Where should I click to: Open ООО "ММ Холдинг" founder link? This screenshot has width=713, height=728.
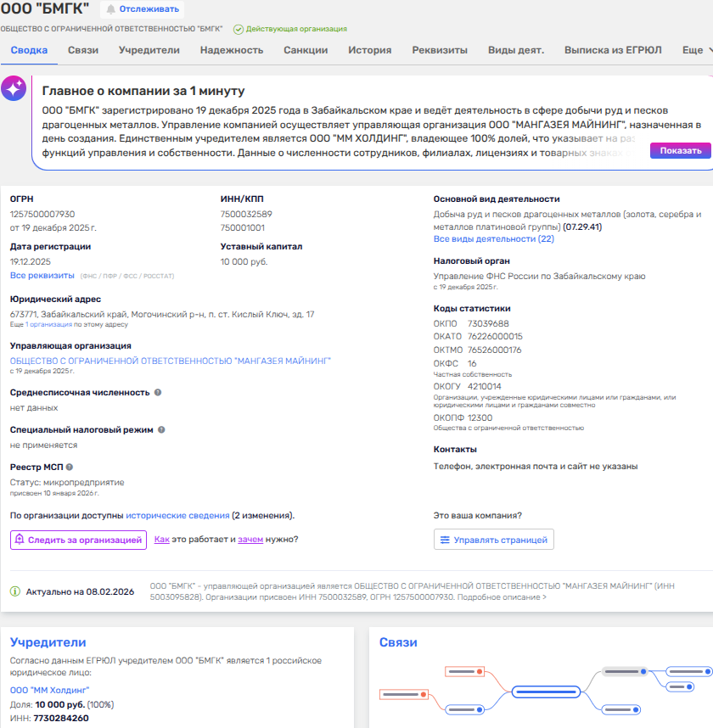click(49, 690)
